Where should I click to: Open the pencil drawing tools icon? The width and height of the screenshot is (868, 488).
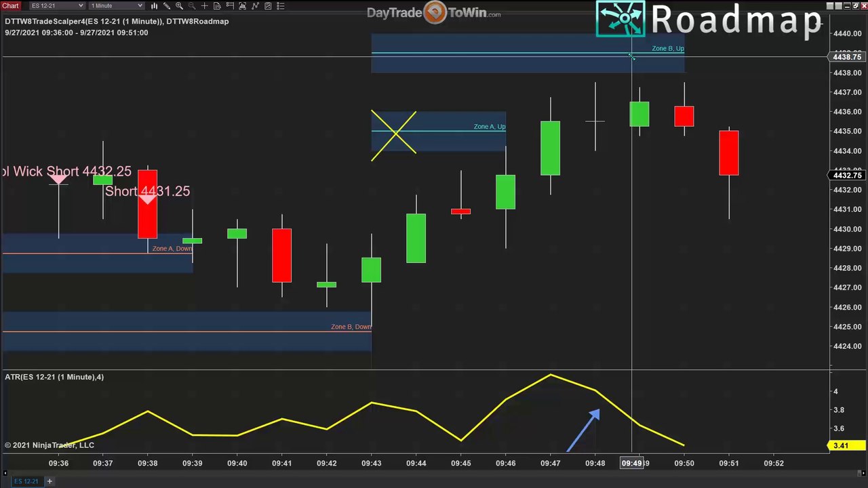[x=167, y=5]
